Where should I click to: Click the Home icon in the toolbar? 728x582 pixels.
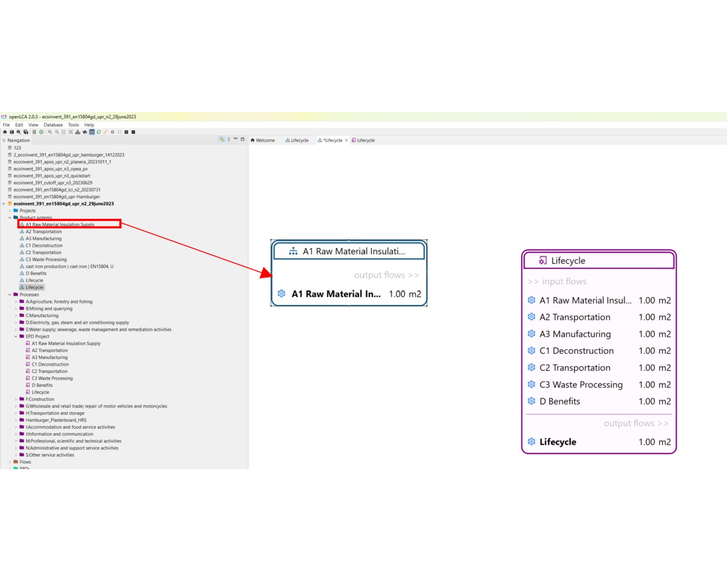pyautogui.click(x=5, y=132)
